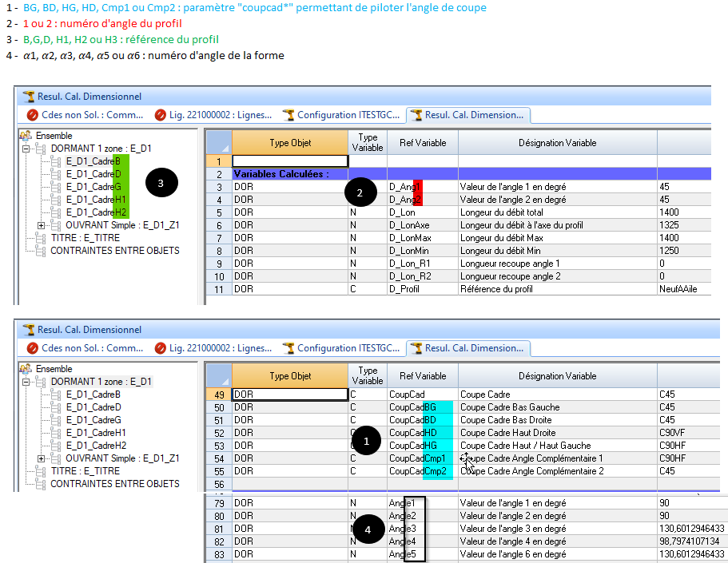Click the Ensemble group icon in the upper tree
This screenshot has width=728, height=563.
(26, 136)
